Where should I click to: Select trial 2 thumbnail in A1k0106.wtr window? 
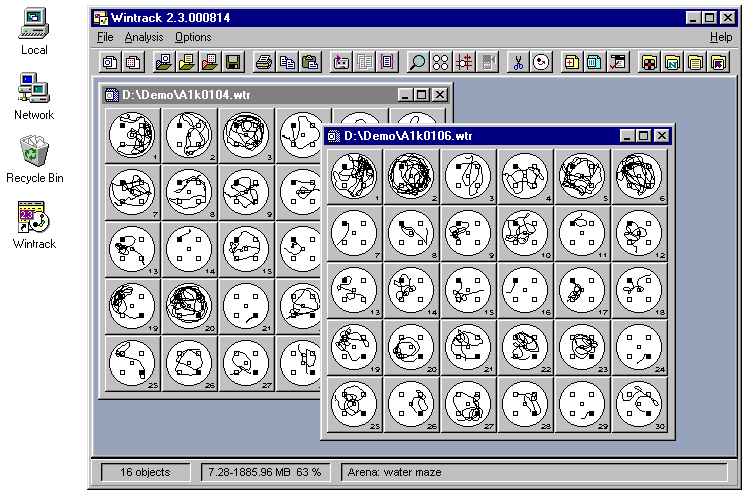click(411, 177)
